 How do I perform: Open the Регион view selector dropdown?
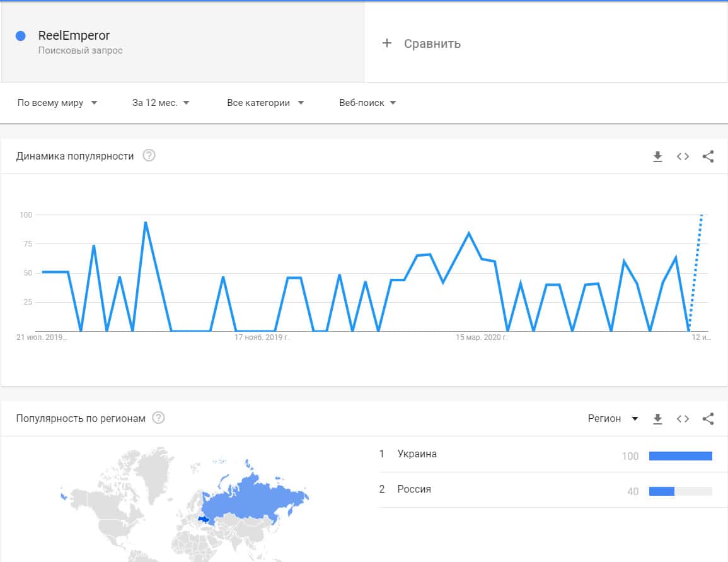(613, 419)
